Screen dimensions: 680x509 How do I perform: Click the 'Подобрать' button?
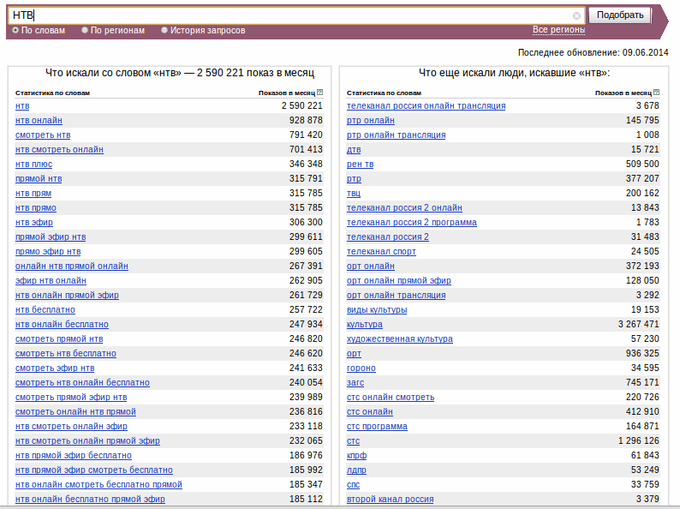point(620,15)
